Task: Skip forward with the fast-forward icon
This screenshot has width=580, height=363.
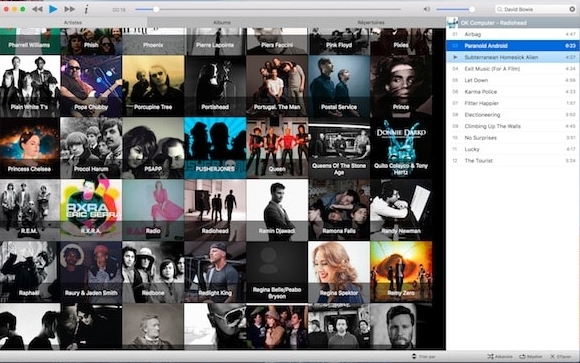Action: (x=70, y=9)
